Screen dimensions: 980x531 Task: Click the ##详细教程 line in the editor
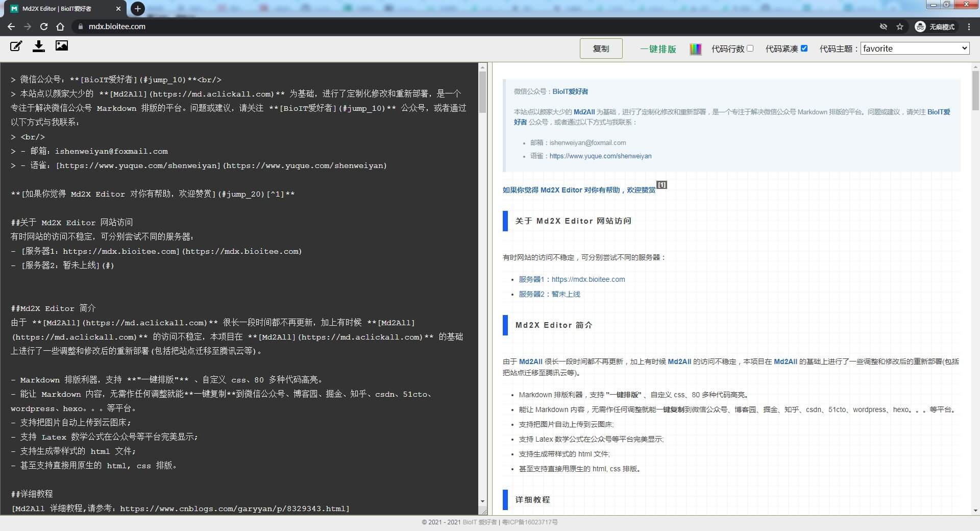pyautogui.click(x=32, y=494)
